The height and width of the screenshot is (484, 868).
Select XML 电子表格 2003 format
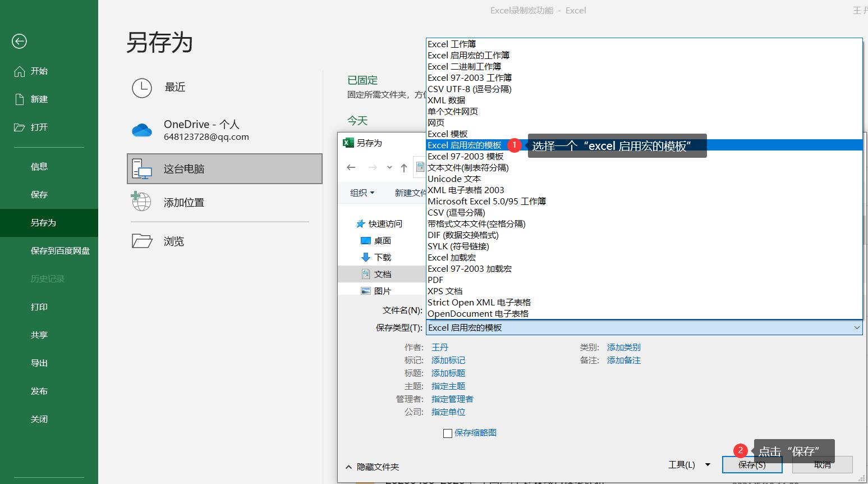click(644, 190)
